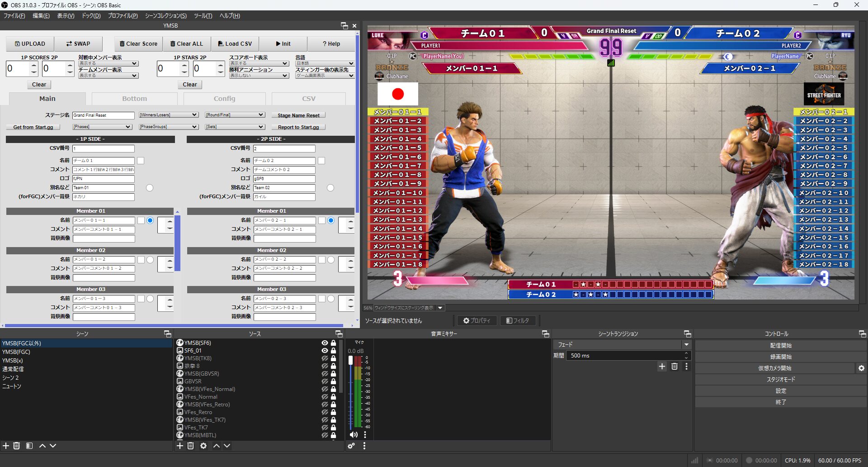Open the フェード transition dropdown
Image resolution: width=868 pixels, height=467 pixels.
point(686,345)
